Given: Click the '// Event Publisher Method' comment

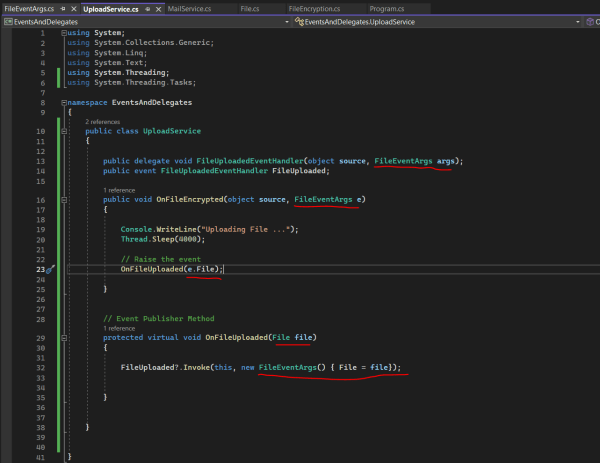Looking at the screenshot, I should (159, 318).
